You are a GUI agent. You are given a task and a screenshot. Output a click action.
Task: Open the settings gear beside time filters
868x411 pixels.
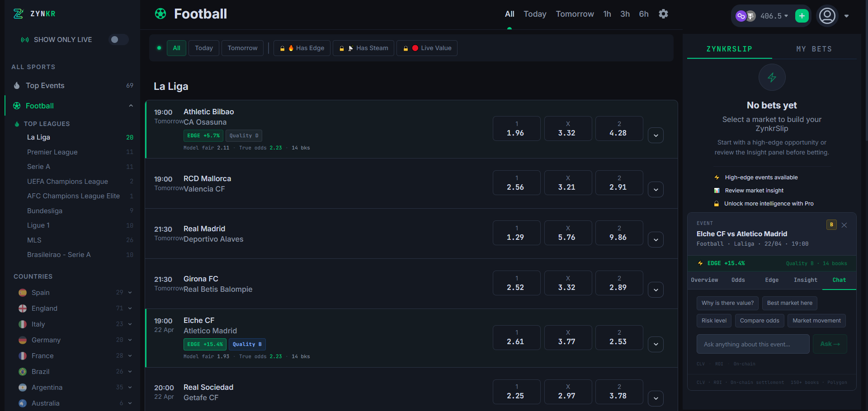click(x=663, y=14)
